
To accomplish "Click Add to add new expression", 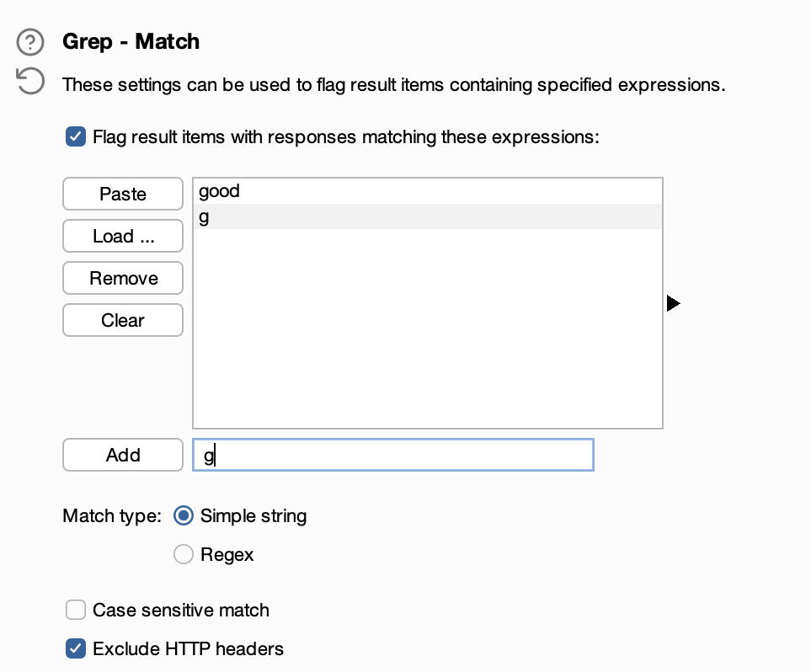I will [x=123, y=455].
